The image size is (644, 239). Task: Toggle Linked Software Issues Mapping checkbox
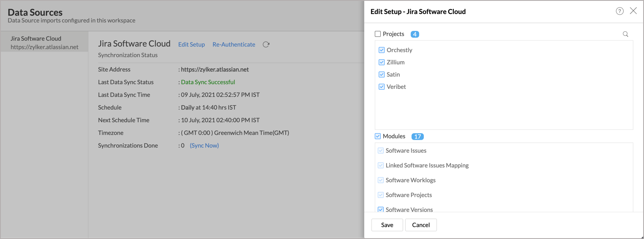tap(381, 165)
